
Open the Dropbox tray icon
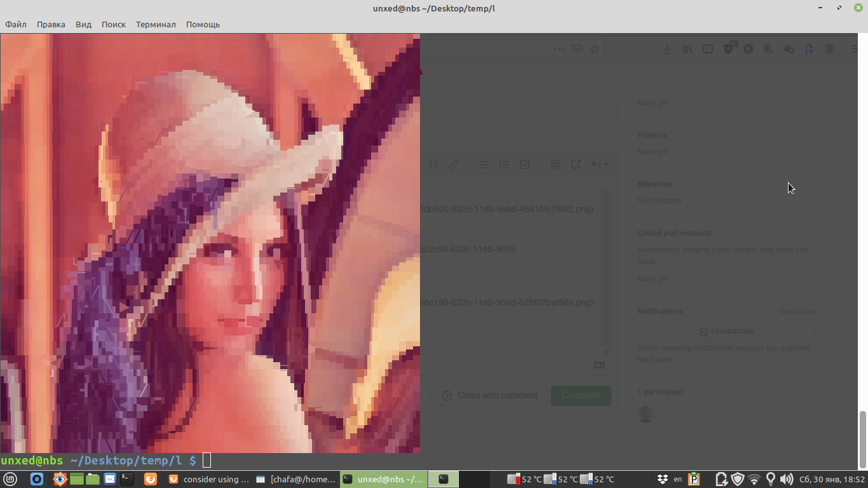click(x=663, y=479)
